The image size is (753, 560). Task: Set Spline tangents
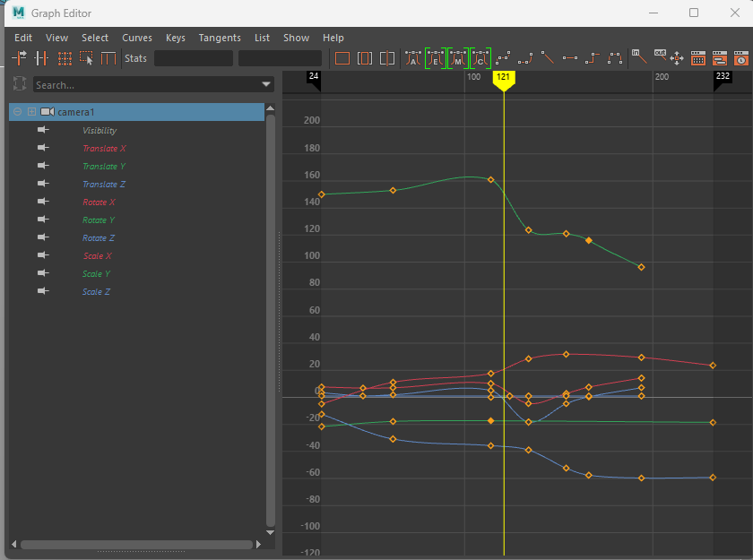tap(503, 58)
